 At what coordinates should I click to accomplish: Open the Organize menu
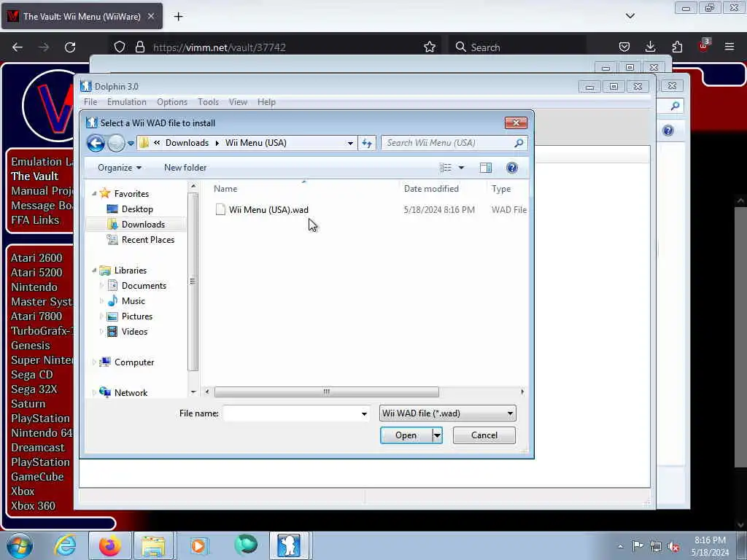[x=119, y=168]
